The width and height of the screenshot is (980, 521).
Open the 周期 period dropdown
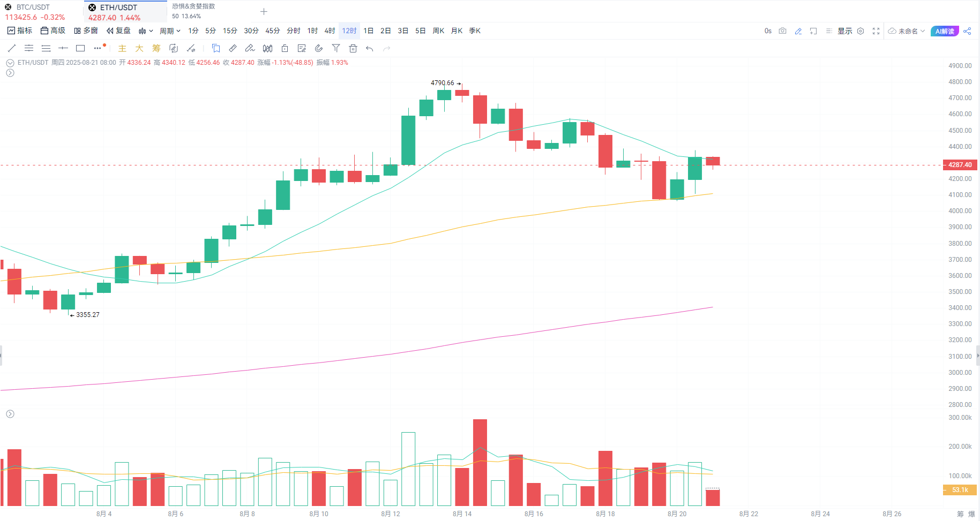point(170,31)
